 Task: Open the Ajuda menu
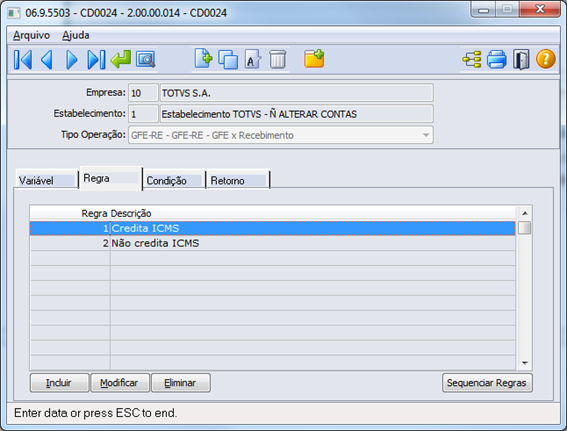click(x=76, y=35)
